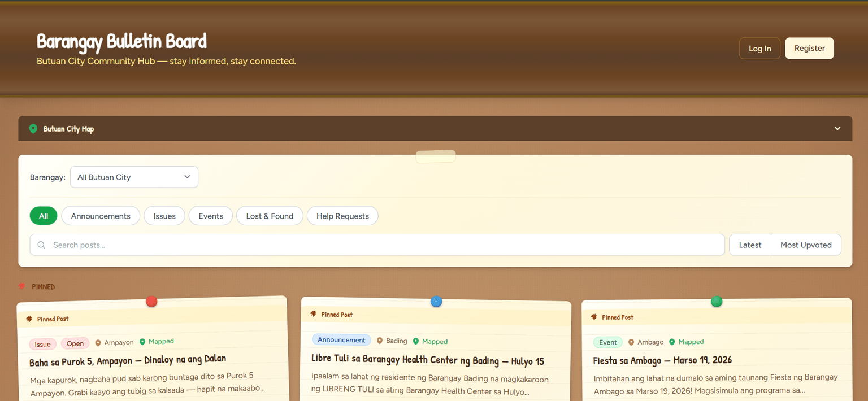Screen dimensions: 868x401
Task: Click the location pin icon next to Bading
Action: coord(380,341)
